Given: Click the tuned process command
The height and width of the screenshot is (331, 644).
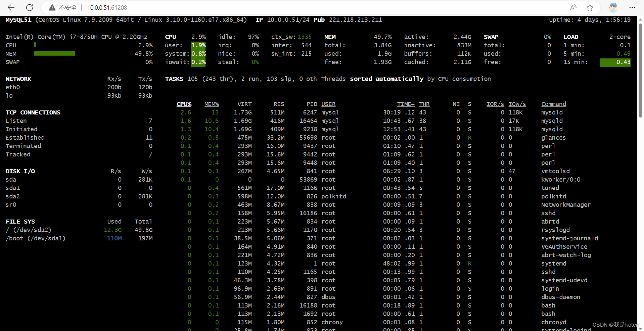Looking at the screenshot, I should 550,188.
